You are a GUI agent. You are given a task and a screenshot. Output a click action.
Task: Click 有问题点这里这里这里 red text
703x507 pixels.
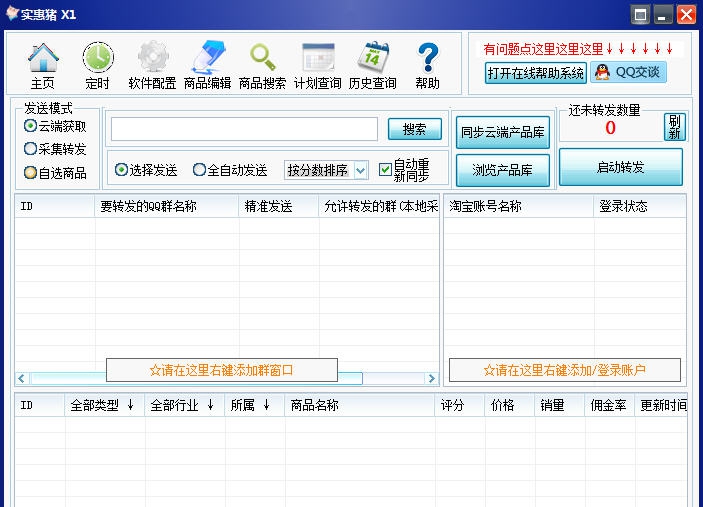(578, 48)
